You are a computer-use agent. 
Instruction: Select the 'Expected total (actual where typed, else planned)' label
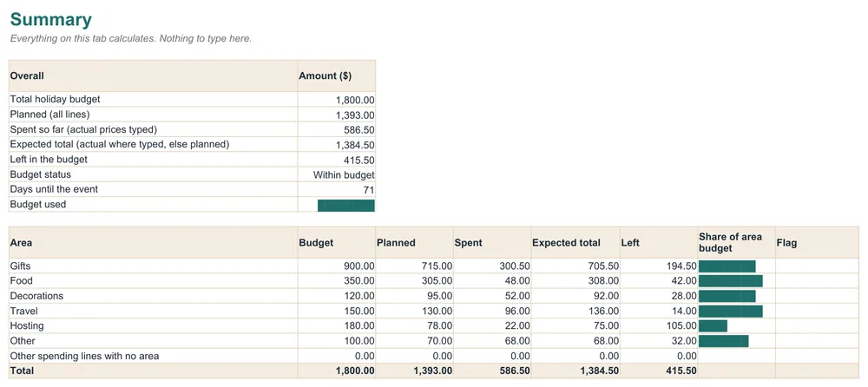(120, 144)
